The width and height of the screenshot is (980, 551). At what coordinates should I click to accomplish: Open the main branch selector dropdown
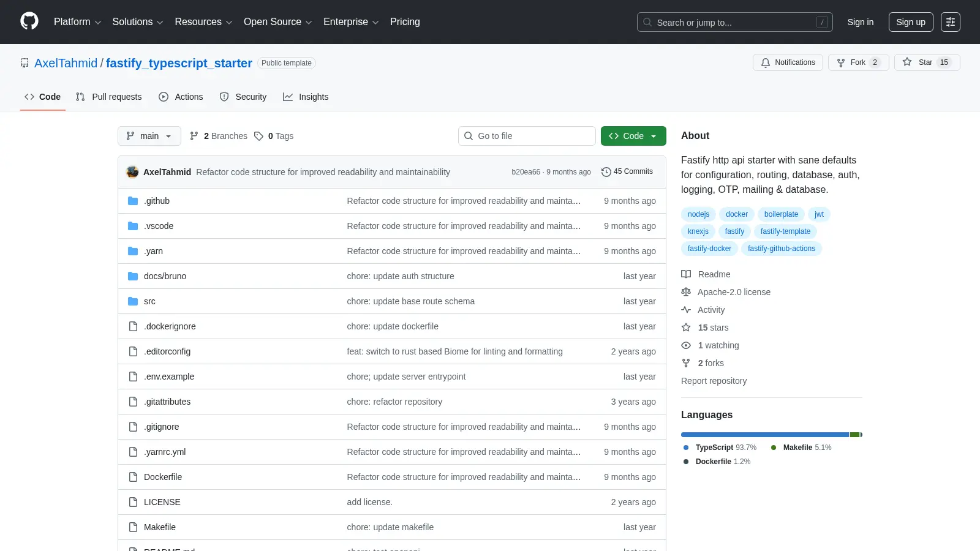point(149,136)
